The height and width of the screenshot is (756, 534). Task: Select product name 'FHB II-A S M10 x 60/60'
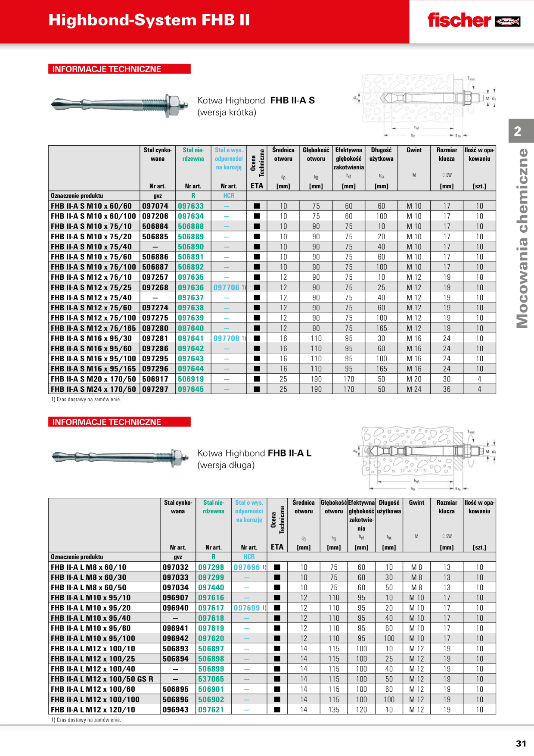(x=91, y=206)
